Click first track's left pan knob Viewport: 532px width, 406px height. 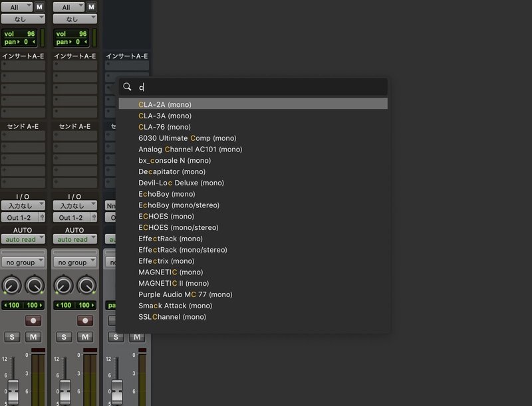click(x=12, y=285)
